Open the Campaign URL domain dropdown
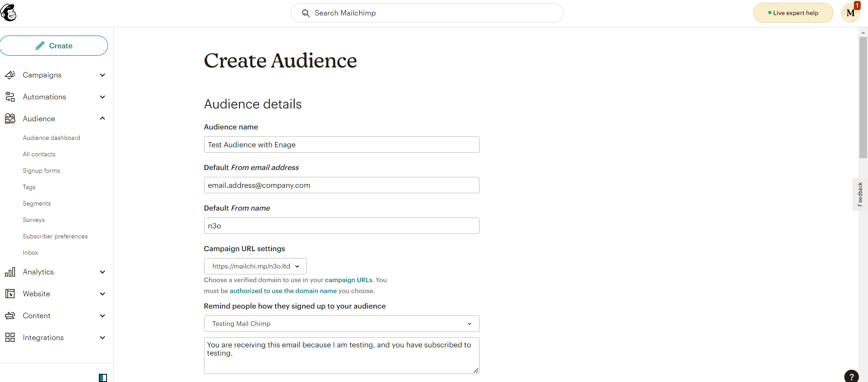The width and height of the screenshot is (868, 382). point(255,266)
